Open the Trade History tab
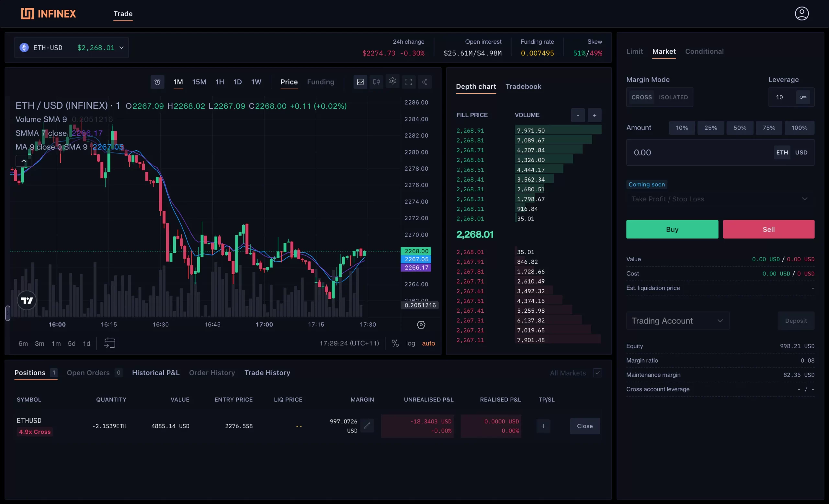The width and height of the screenshot is (829, 504). (x=267, y=373)
